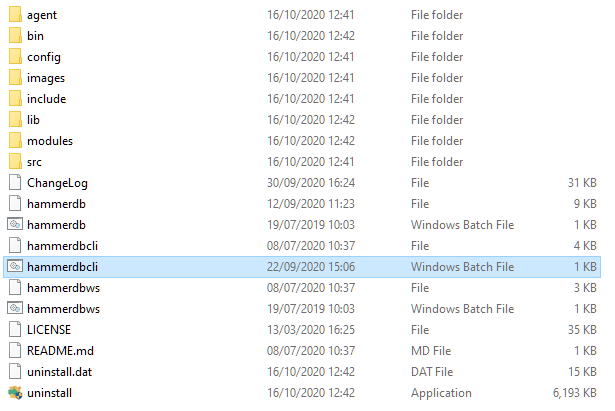This screenshot has height=411, width=615.
Task: Select the uninstall application icon
Action: 15,393
